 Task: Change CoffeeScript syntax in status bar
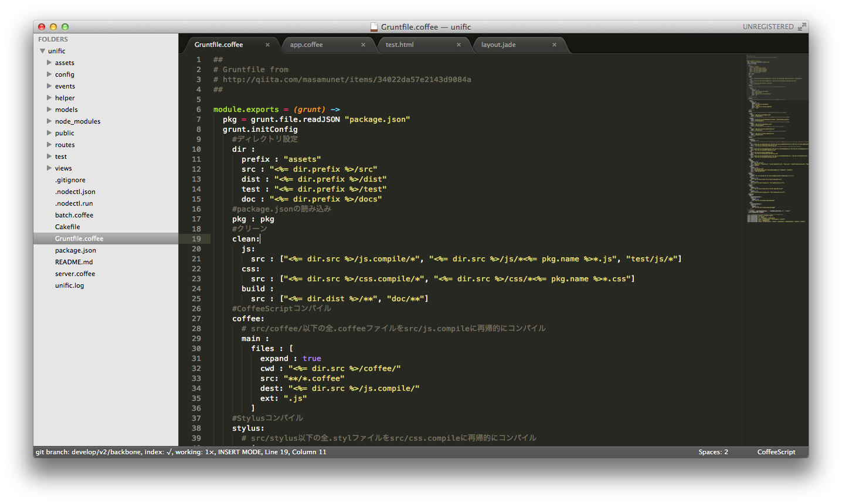pos(776,452)
